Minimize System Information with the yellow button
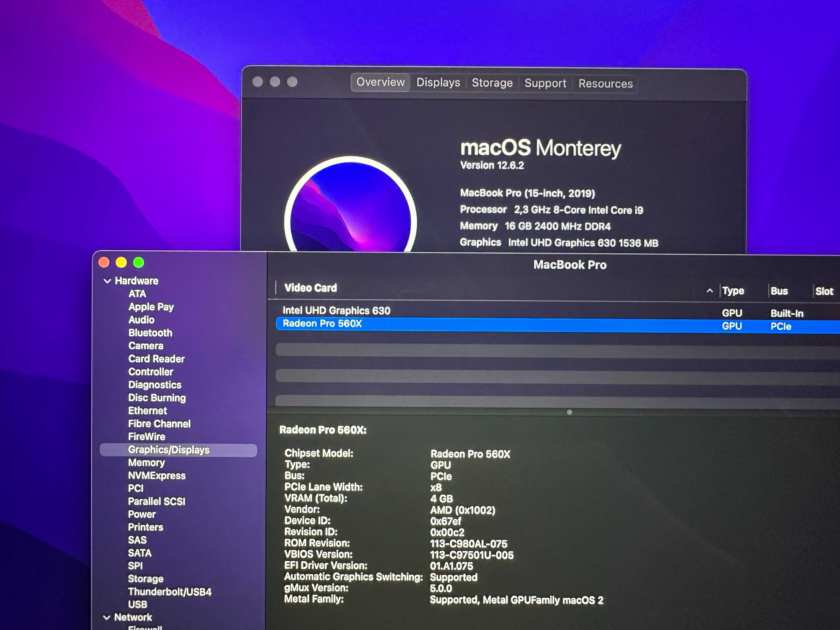 pyautogui.click(x=121, y=262)
